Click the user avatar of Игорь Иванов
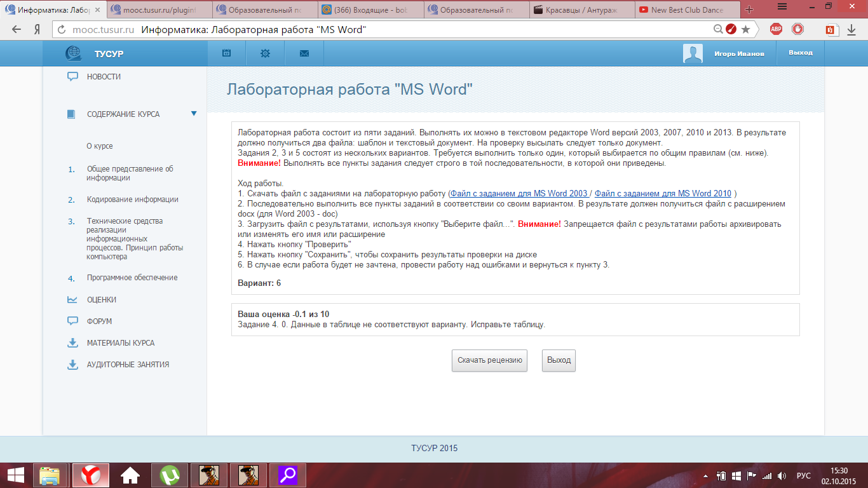This screenshot has height=488, width=868. (693, 53)
